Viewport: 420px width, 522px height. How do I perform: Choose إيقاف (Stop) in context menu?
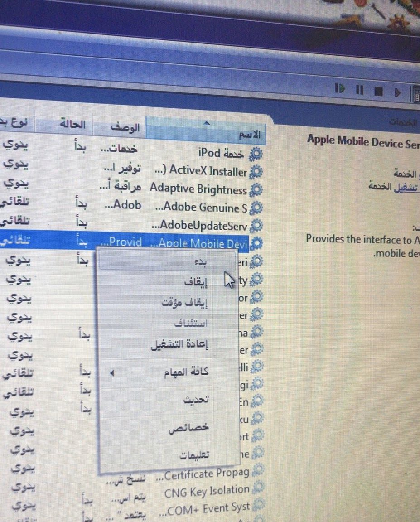click(195, 283)
